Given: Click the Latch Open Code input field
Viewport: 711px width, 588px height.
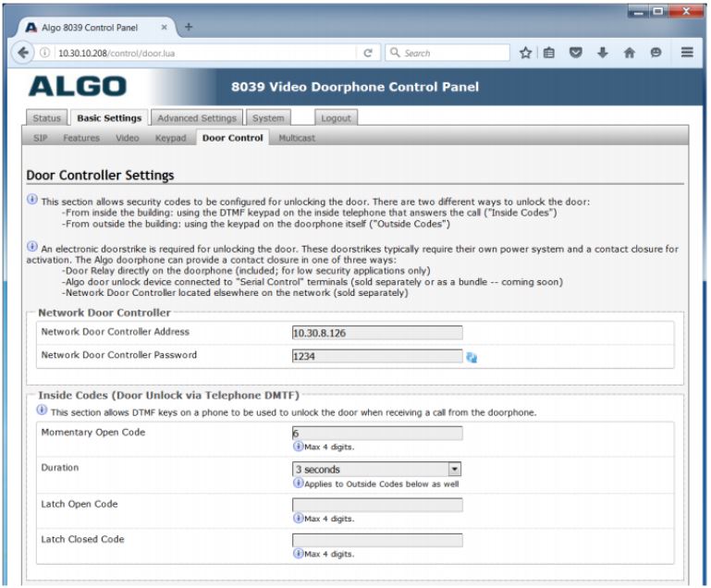Looking at the screenshot, I should [x=377, y=505].
